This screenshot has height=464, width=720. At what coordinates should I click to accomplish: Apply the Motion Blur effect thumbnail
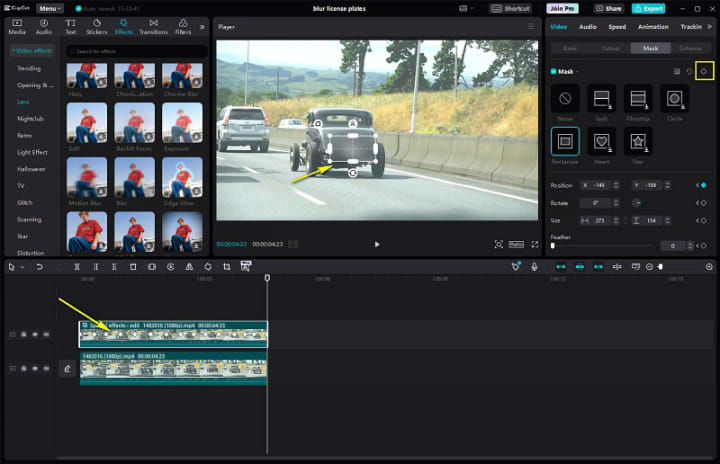coord(86,177)
